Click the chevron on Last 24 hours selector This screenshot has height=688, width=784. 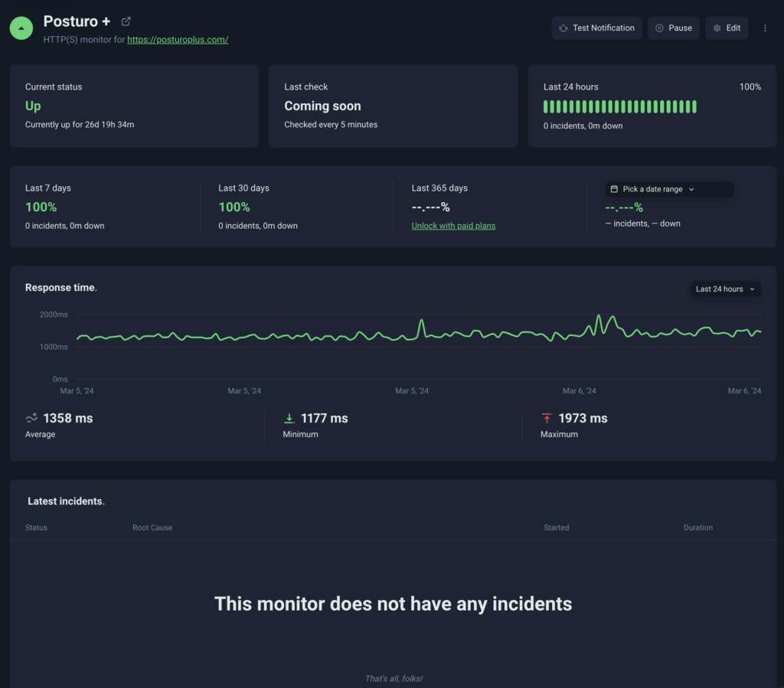click(x=752, y=289)
